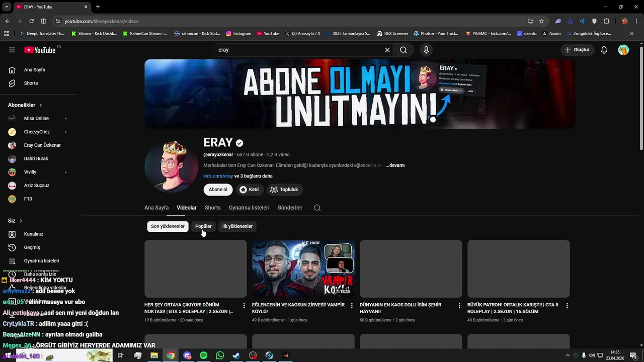Open the Chrome three-dot menu
The height and width of the screenshot is (362, 644).
point(636,21)
